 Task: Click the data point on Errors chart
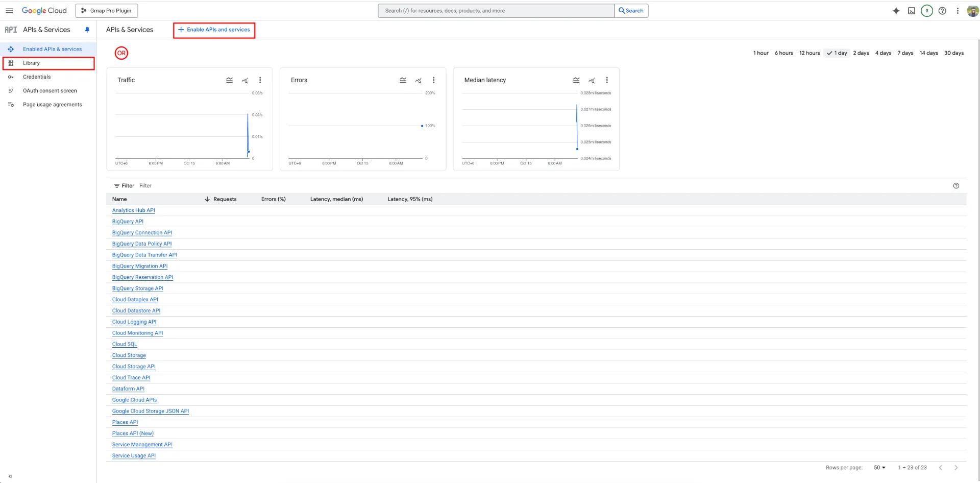pyautogui.click(x=422, y=126)
